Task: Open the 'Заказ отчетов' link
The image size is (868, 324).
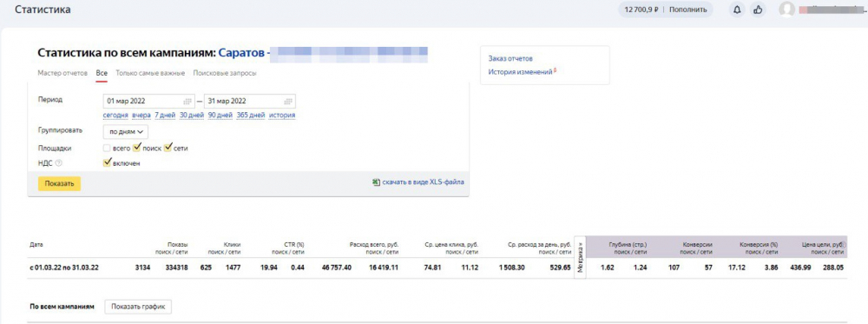Action: pos(510,59)
